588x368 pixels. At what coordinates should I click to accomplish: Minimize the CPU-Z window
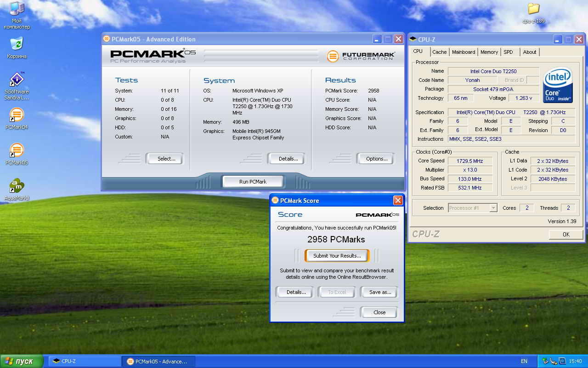point(557,40)
